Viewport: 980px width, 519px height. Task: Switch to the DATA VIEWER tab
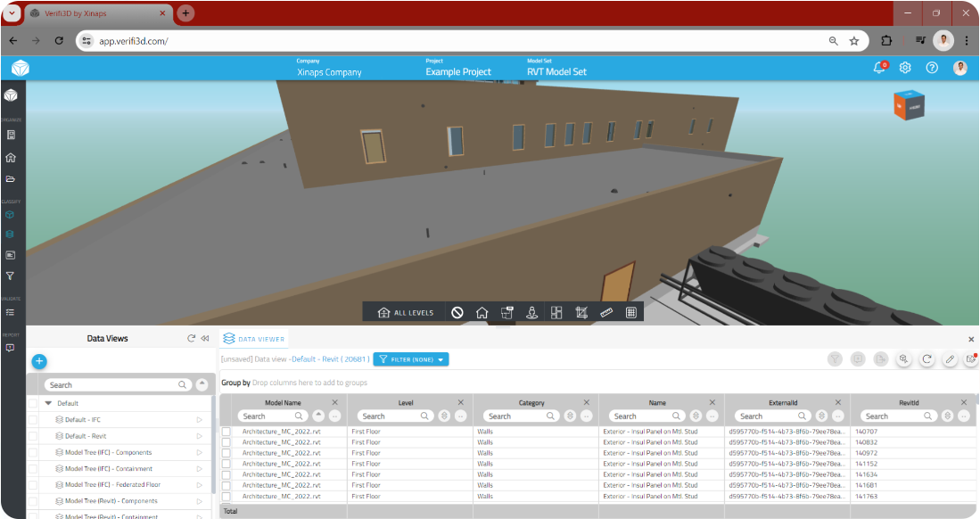click(x=254, y=339)
